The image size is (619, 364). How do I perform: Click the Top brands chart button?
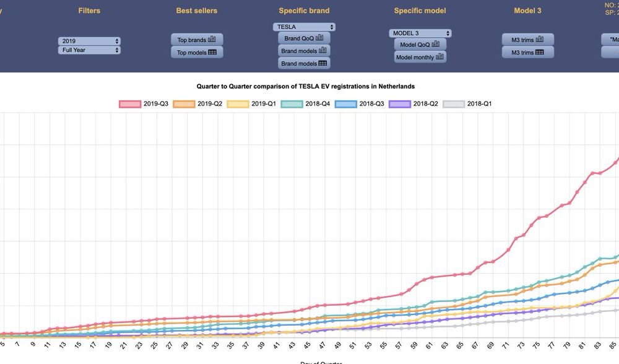197,40
